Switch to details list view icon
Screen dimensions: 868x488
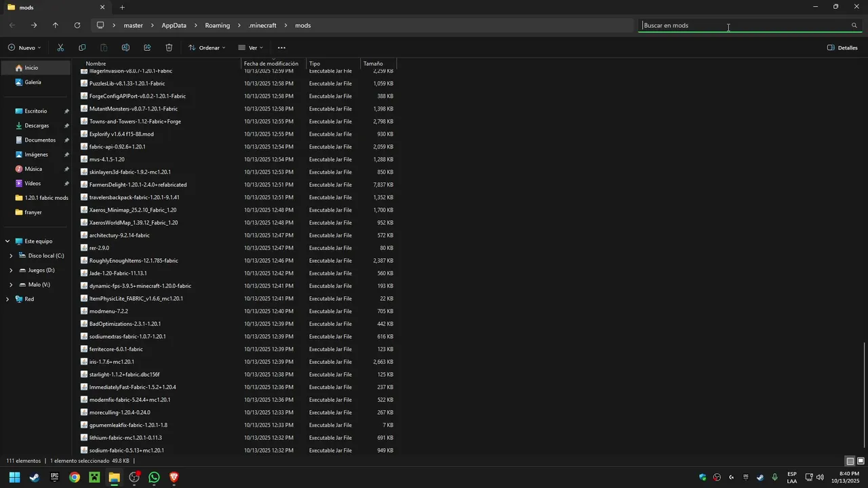pos(850,461)
